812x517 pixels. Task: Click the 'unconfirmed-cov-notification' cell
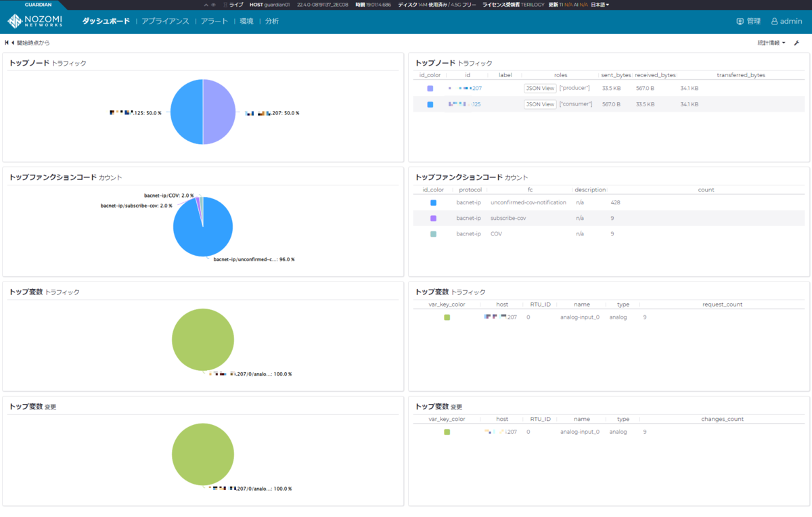tap(528, 202)
